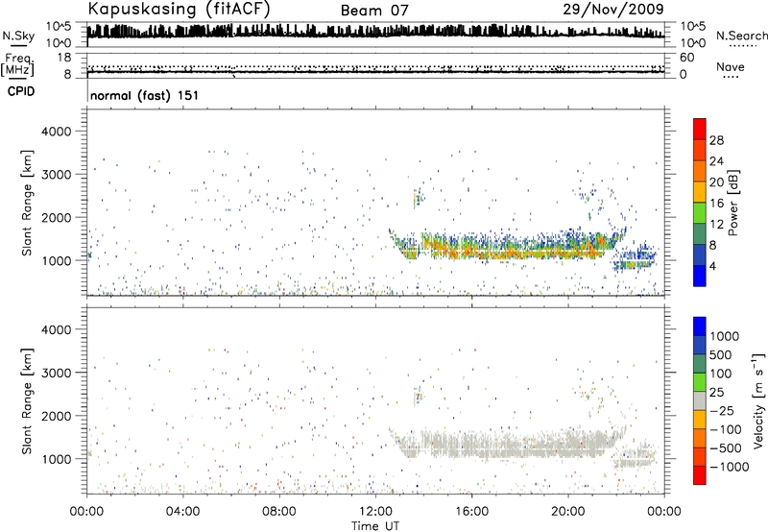Click the "2000" tick on velocity panel
Viewport: 768px width, 532px height.
[56, 416]
